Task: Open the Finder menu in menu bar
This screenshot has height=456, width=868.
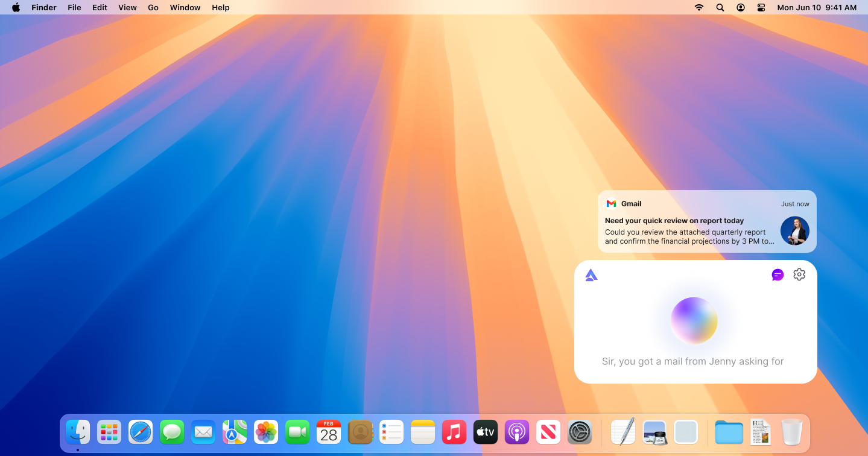Action: 44,7
